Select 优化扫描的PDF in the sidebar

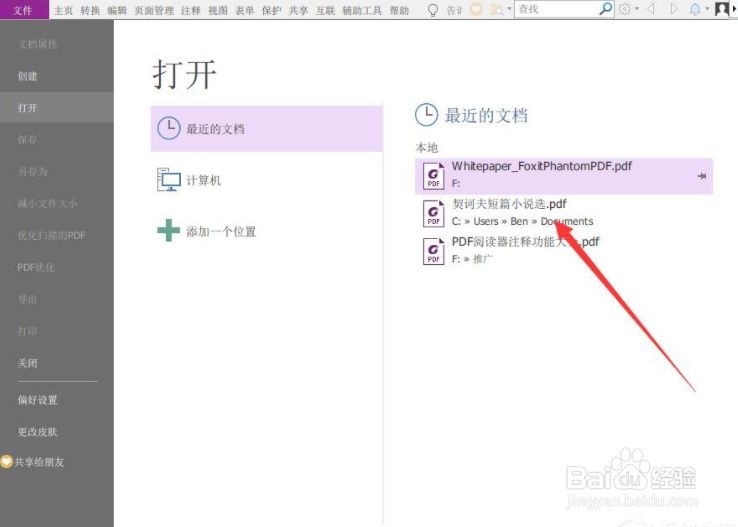pos(57,235)
